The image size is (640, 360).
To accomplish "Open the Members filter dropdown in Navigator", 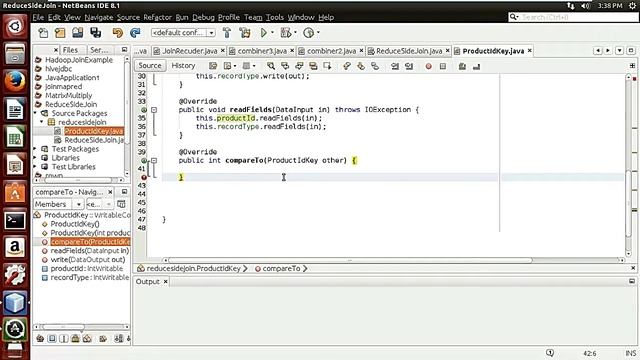I will point(58,204).
